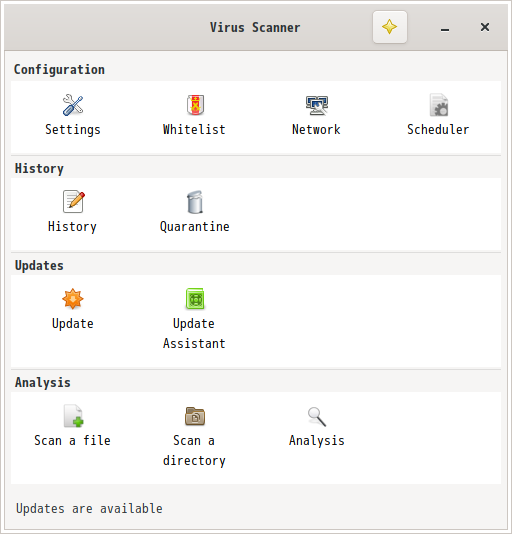Click the Updates section heading
This screenshot has width=512, height=534.
pyautogui.click(x=39, y=266)
